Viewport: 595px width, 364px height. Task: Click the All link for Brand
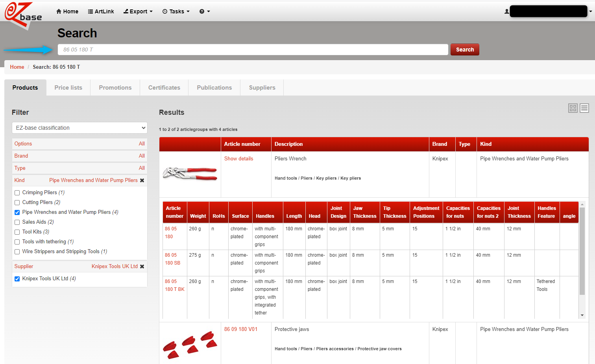point(142,156)
